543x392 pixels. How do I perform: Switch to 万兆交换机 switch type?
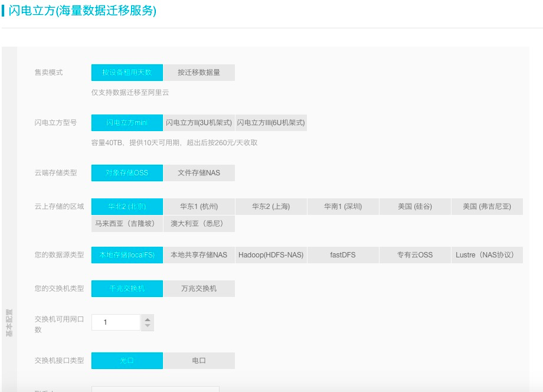[x=199, y=289]
